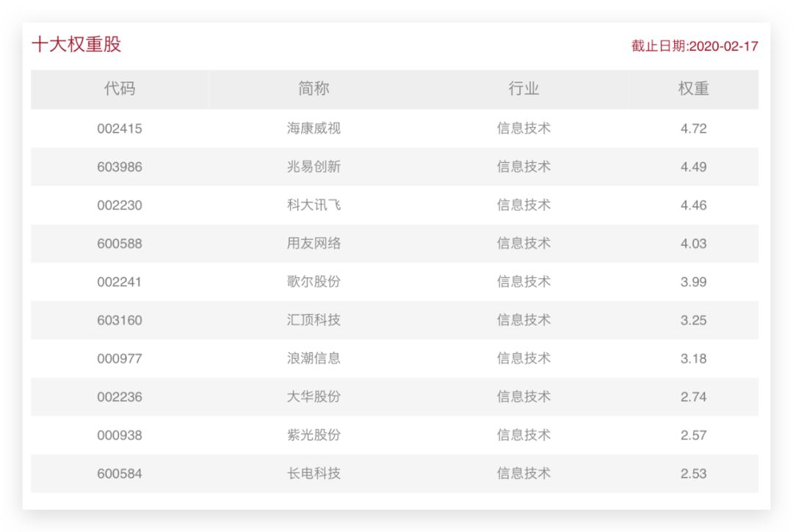
Task: Select stock code 000938
Action: 120,435
